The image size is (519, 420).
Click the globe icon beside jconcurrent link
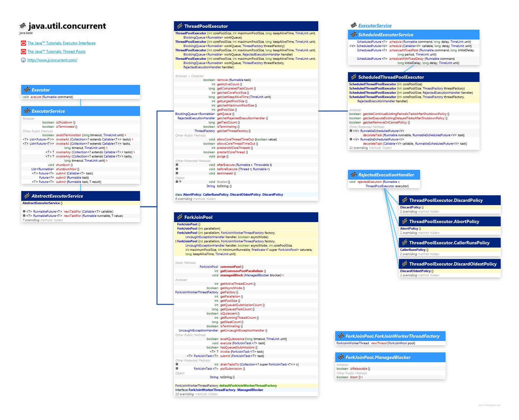[x=23, y=60]
